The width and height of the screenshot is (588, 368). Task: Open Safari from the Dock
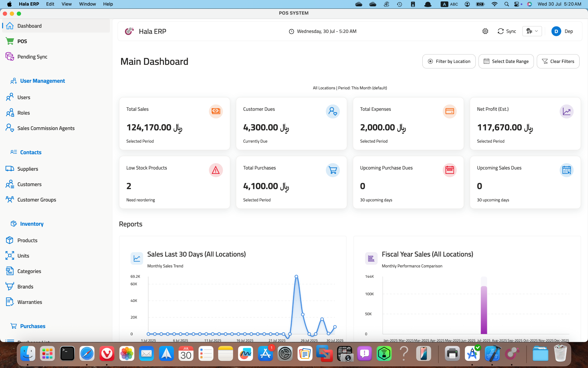tap(87, 353)
